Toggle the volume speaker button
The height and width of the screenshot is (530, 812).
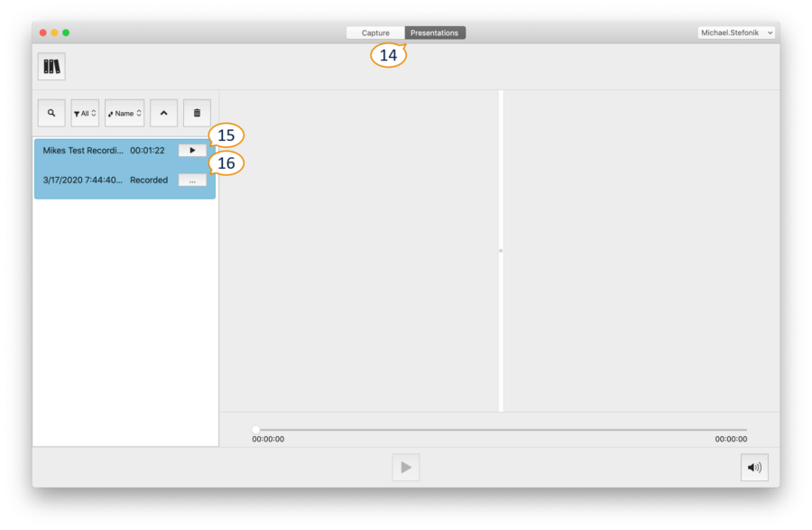[754, 468]
